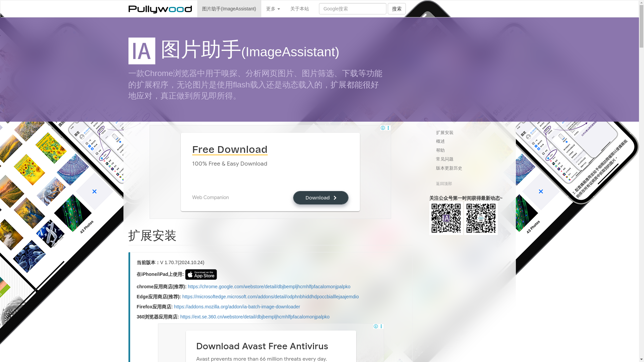Viewport: 644px width, 362px height.
Task: Open the Firefox addons.mozilla.org link
Action: (237, 307)
